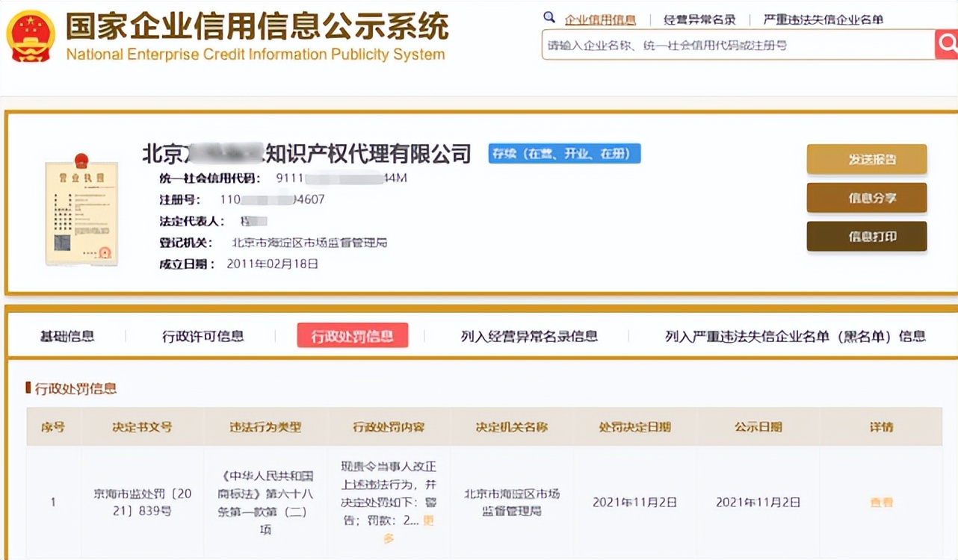Select the 行政处罚信息 tab

click(x=353, y=335)
